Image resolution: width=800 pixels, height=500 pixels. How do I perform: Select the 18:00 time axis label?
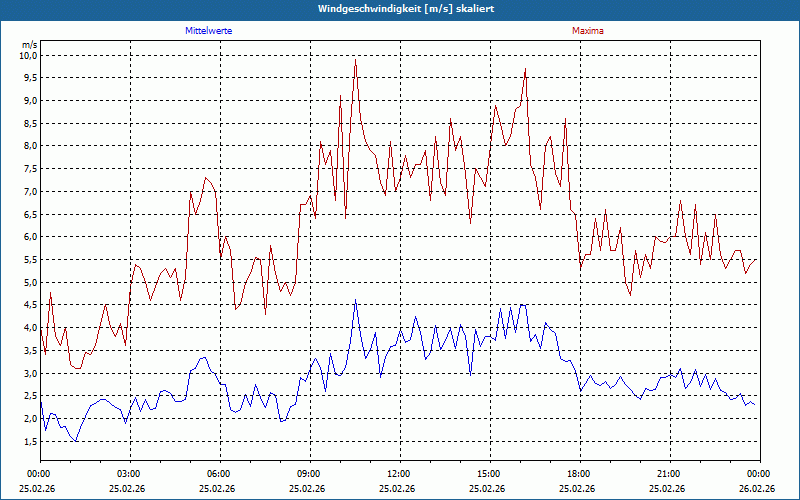pos(580,474)
